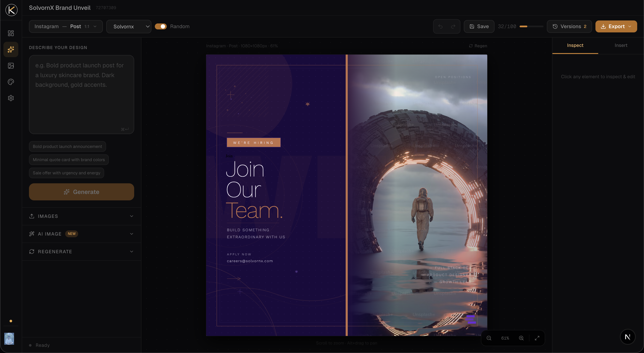644x353 pixels.
Task: Open the Solvornx brand dropdown
Action: tap(129, 26)
